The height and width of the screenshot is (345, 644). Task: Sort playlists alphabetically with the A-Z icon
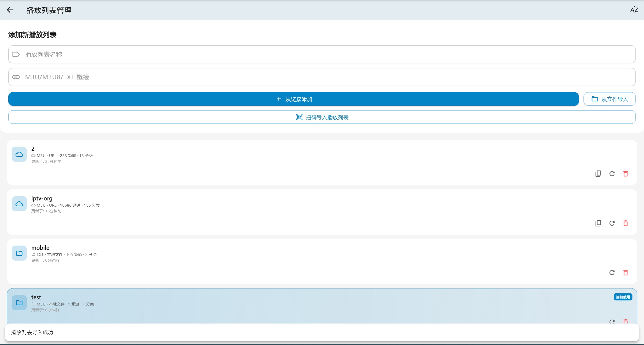[634, 10]
